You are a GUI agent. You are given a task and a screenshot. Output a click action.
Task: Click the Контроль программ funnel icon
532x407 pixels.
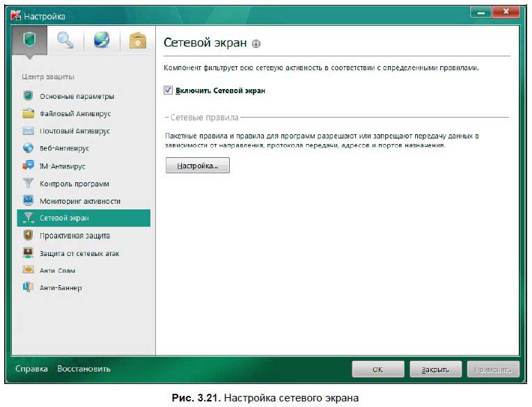[28, 183]
